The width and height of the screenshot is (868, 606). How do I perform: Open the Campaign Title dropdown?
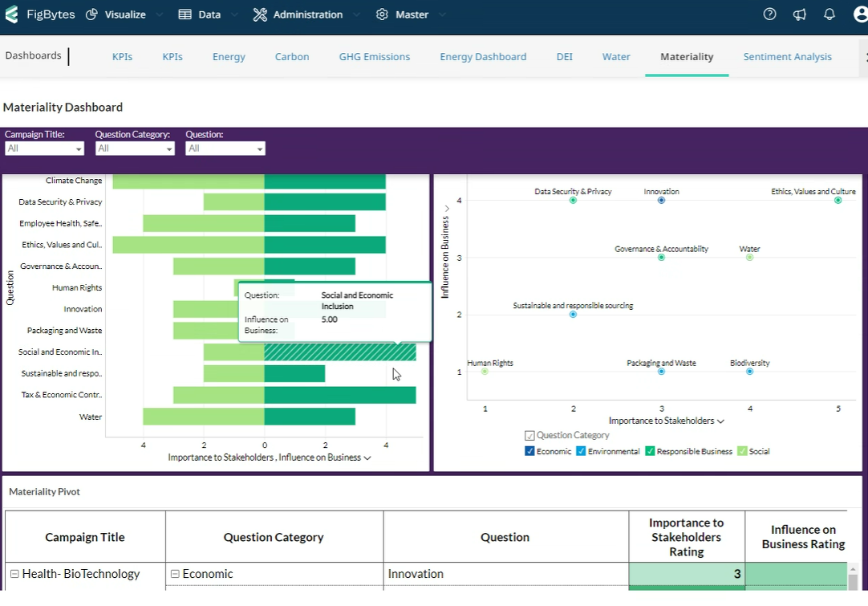coord(44,148)
